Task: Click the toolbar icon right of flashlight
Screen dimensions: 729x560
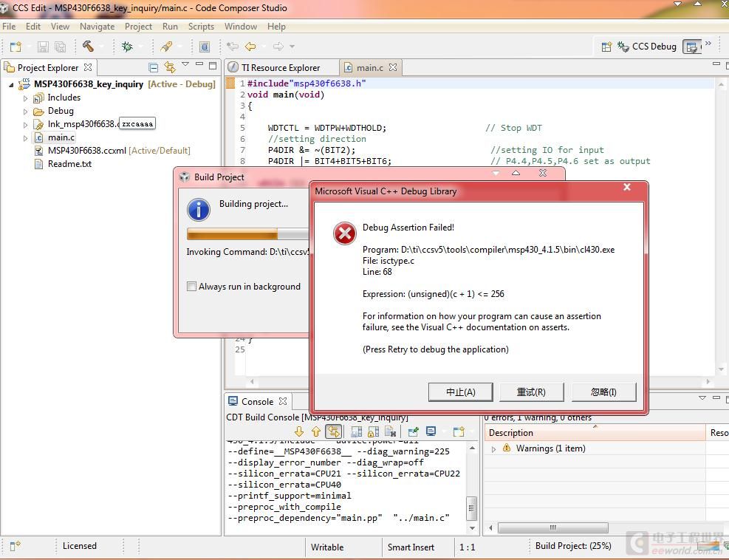Action: (204, 47)
